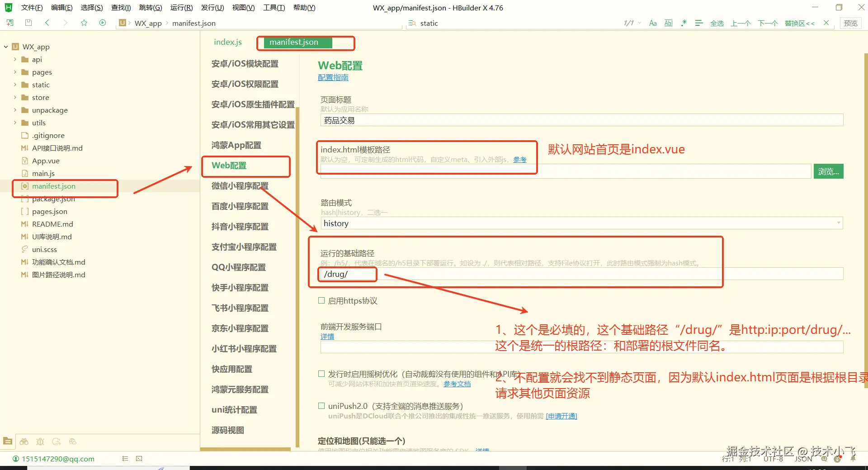Image resolution: width=868 pixels, height=470 pixels.
Task: Toggle the 替换区<< replace area
Action: point(800,23)
